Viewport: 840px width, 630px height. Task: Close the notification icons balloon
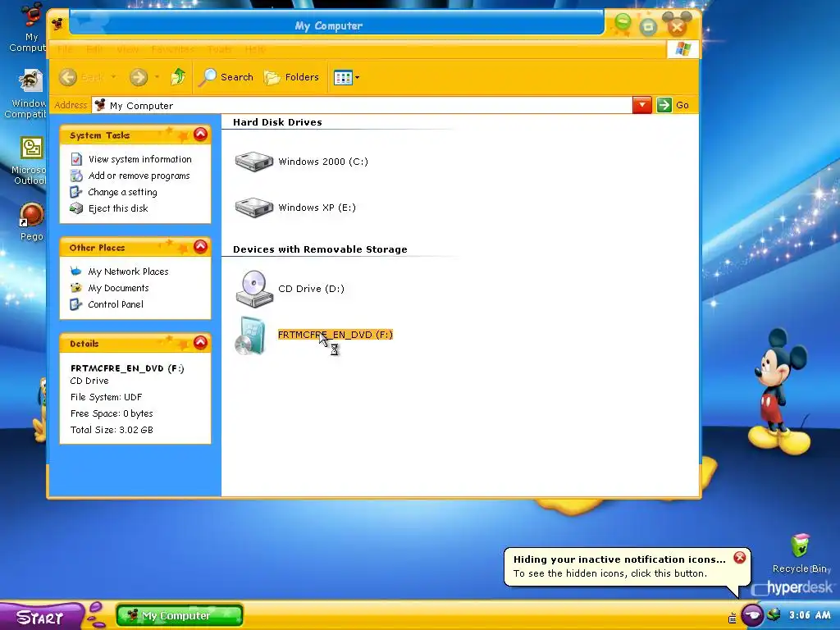(x=740, y=558)
